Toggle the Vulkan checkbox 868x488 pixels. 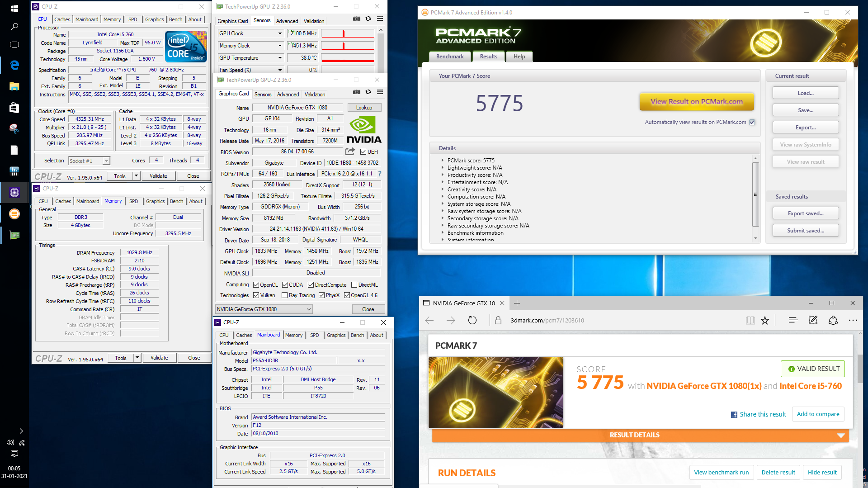[x=256, y=295]
